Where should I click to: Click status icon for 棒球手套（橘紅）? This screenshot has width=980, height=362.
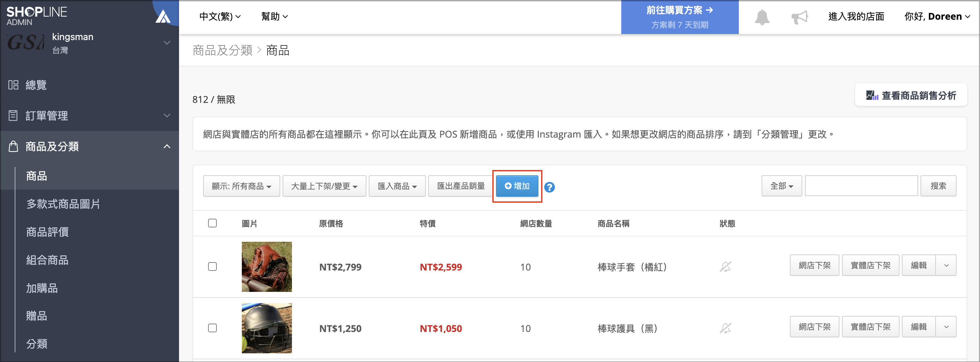click(725, 266)
